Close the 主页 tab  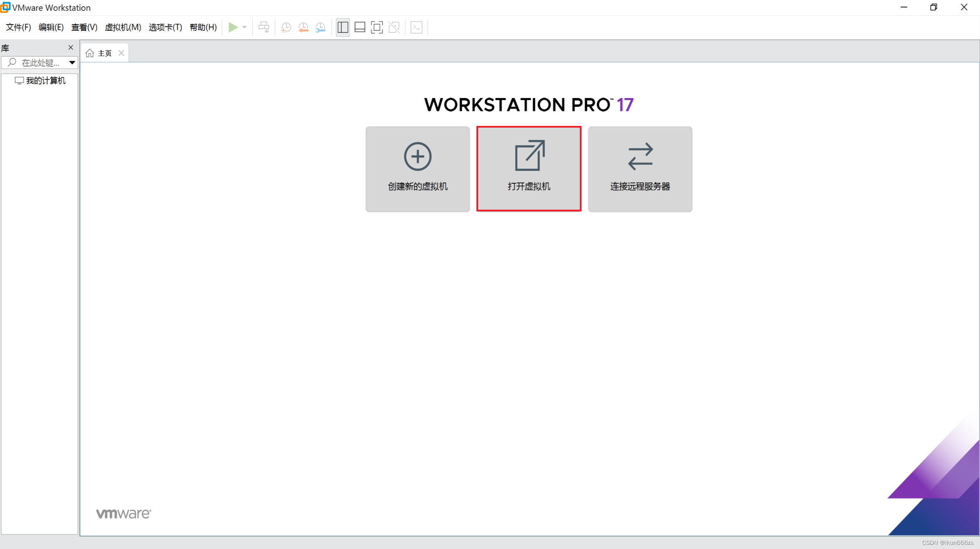121,53
